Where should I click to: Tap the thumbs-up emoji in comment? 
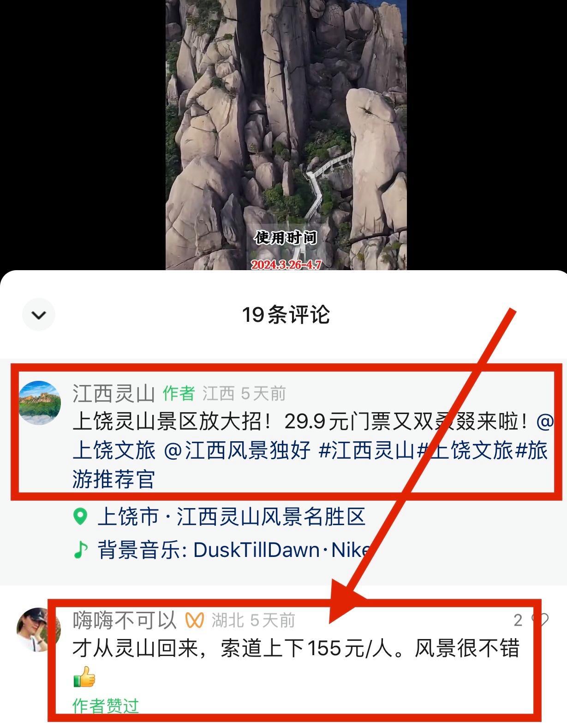[x=84, y=677]
